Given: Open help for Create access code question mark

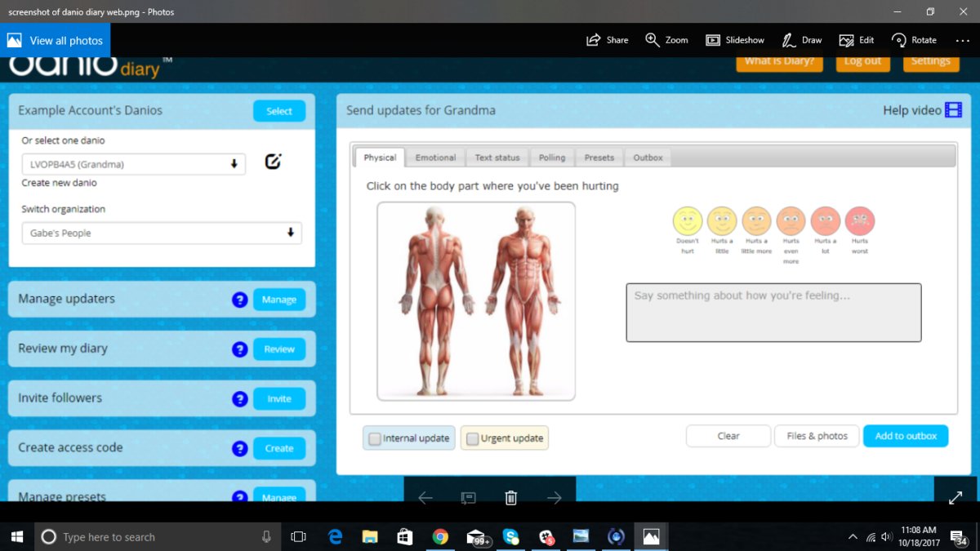Looking at the screenshot, I should [239, 448].
